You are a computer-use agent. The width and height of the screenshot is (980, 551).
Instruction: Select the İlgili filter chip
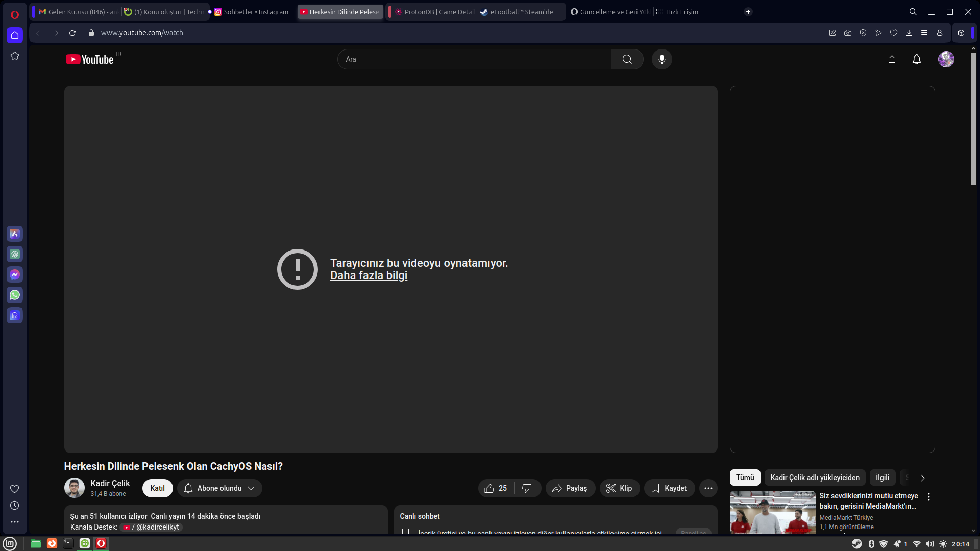[x=882, y=478]
